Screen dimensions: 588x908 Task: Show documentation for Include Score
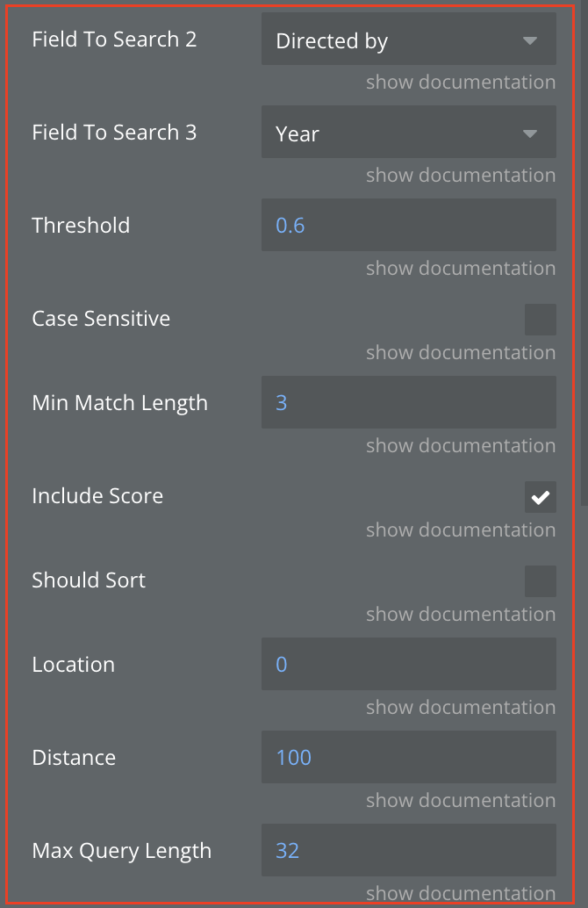[x=461, y=530]
